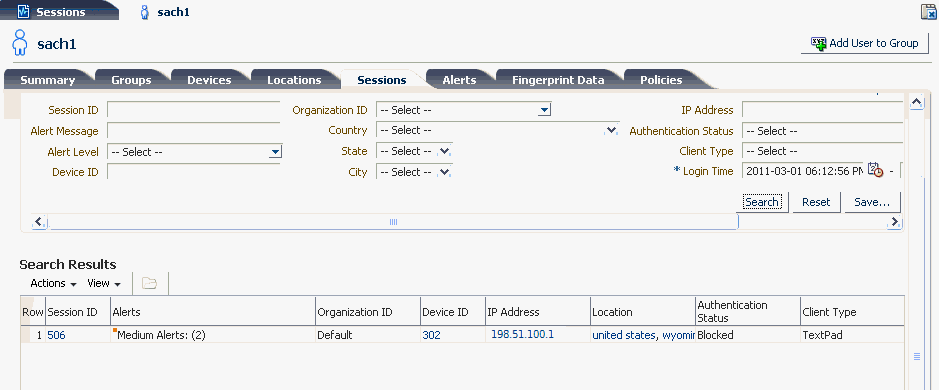This screenshot has height=390, width=939.
Task: Expand the Actions menu
Action: [53, 283]
